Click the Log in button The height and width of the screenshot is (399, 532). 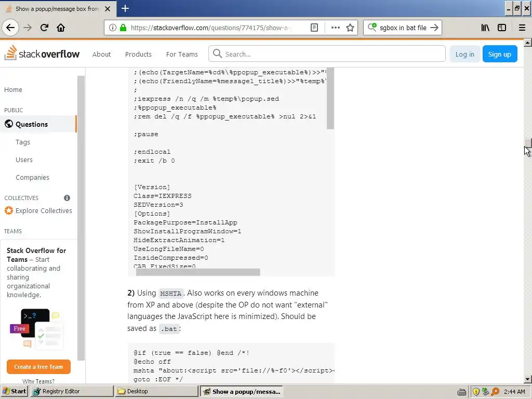[464, 54]
